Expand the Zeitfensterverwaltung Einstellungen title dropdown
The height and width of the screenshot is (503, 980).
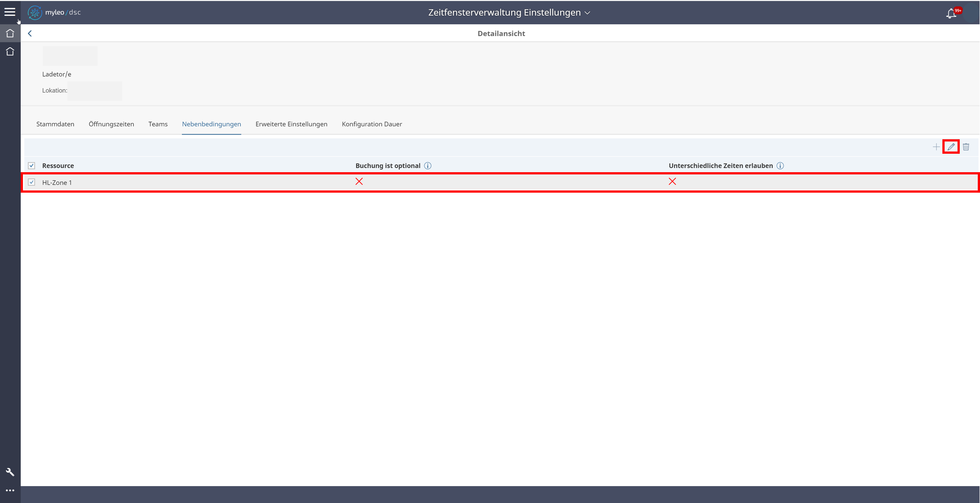pos(509,12)
